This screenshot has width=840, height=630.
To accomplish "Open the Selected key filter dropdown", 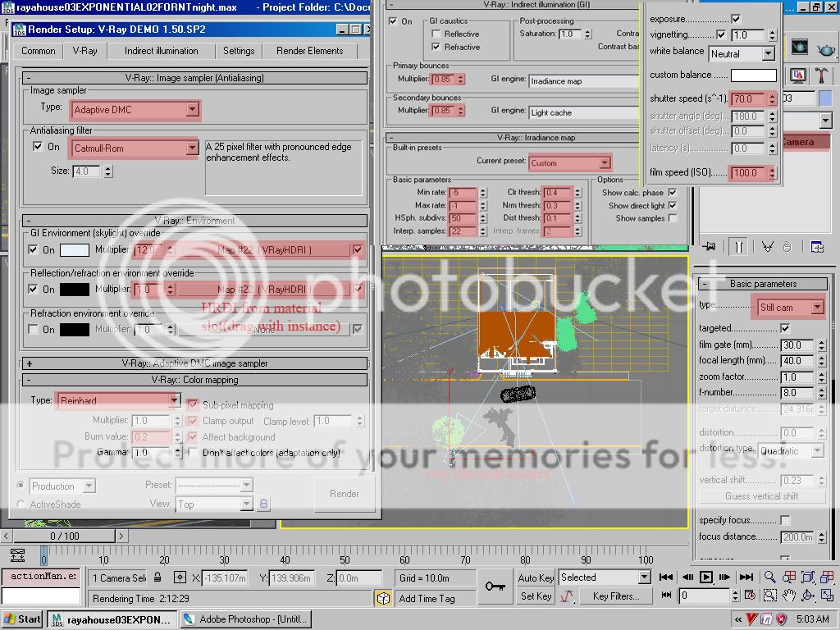I will [x=605, y=577].
